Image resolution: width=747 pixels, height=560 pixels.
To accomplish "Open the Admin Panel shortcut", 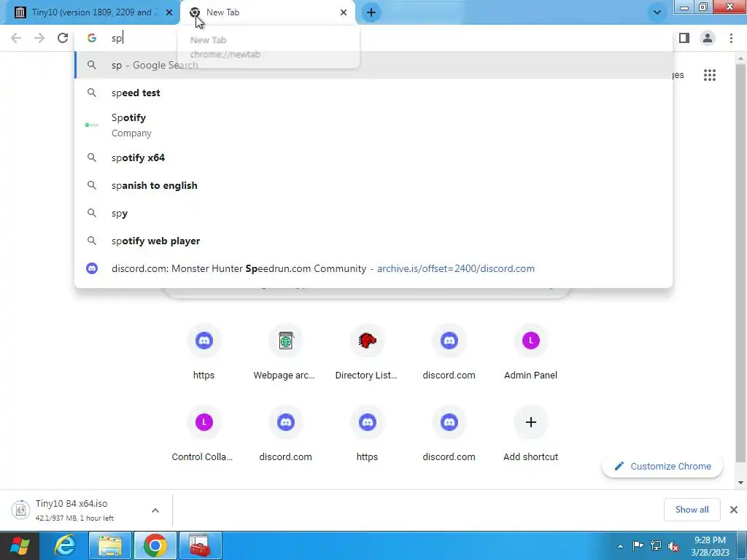I will coord(531,352).
